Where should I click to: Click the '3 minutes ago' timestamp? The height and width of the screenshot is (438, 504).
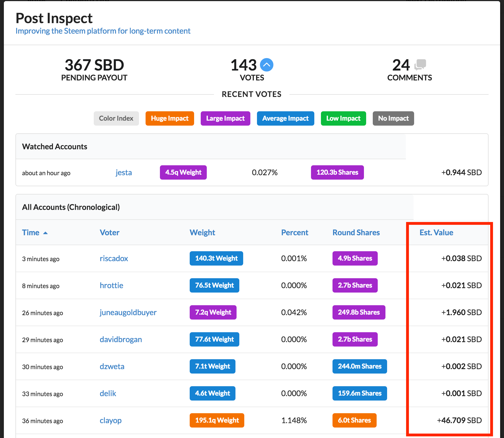(x=41, y=259)
